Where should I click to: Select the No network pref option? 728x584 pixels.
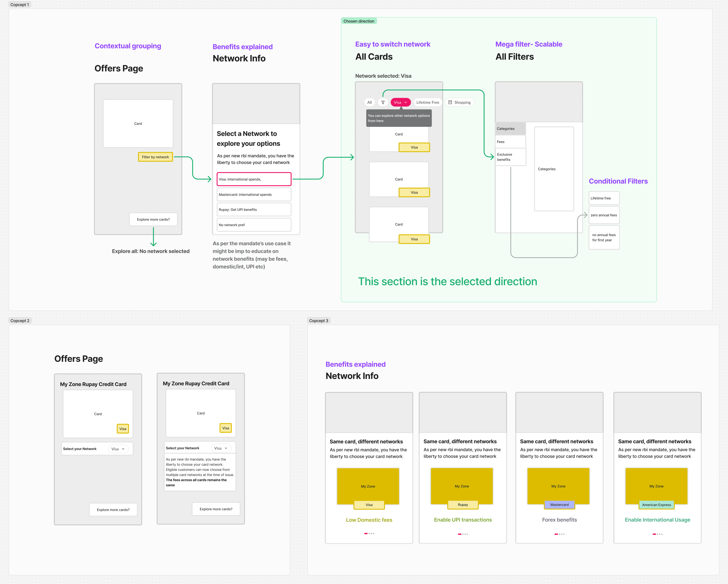coord(254,225)
